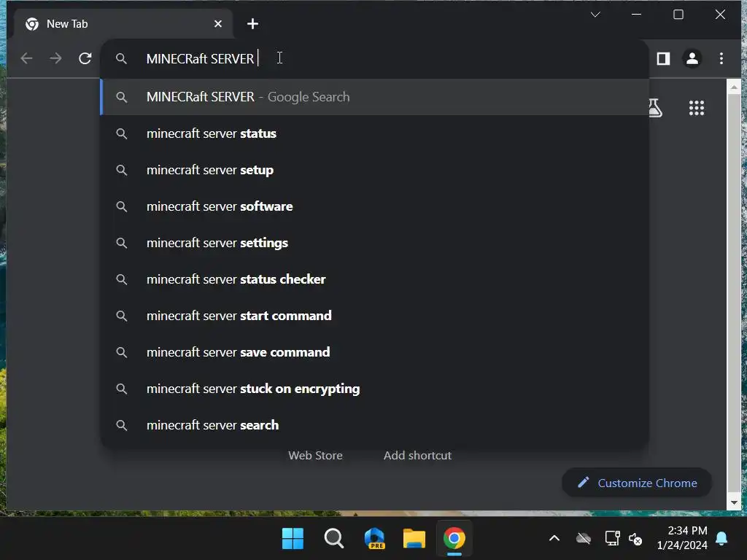Select 'minecraft server search' suggestion

(374, 425)
